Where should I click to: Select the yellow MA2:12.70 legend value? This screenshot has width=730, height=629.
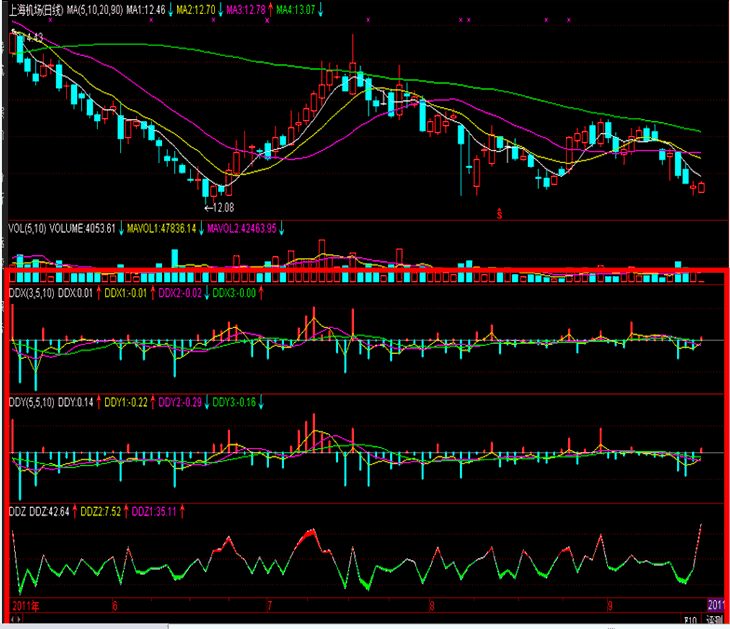click(194, 9)
